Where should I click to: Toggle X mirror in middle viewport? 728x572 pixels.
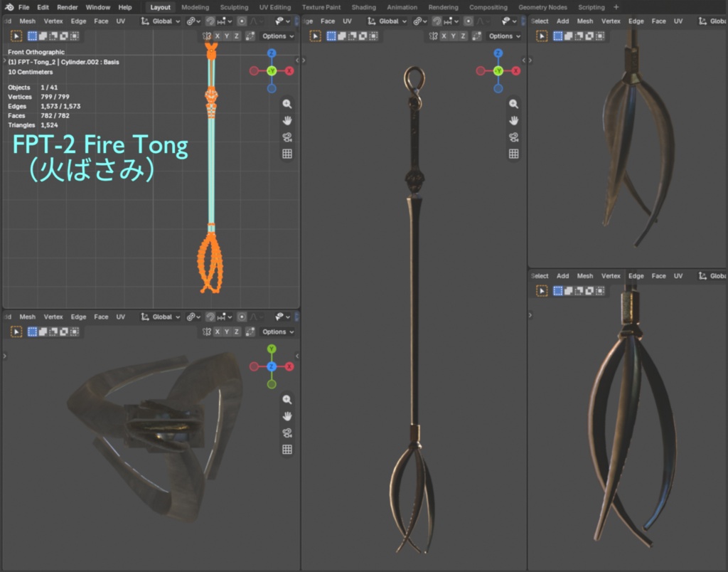(x=444, y=36)
